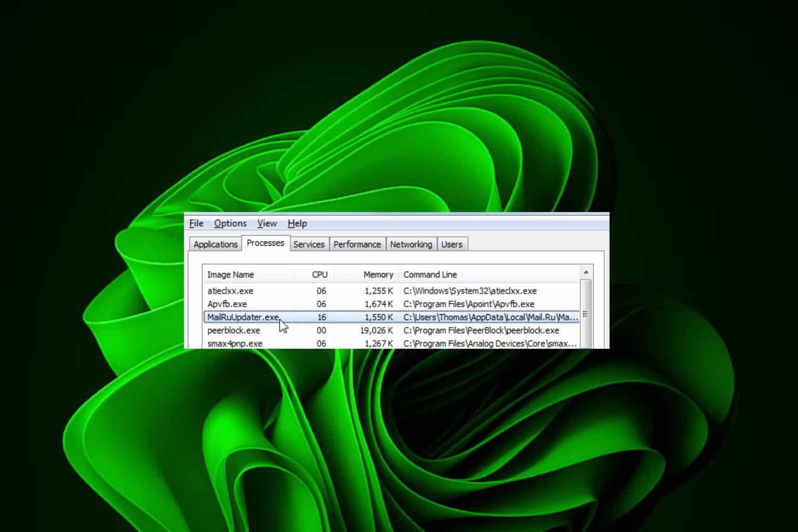The image size is (798, 532).
Task: Click memory value 19,026 K
Action: click(x=377, y=330)
